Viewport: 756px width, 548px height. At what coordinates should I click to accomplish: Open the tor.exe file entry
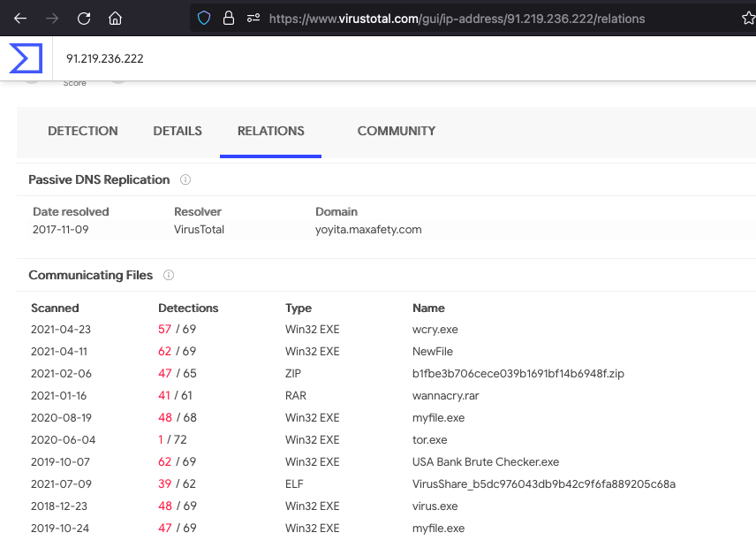430,440
